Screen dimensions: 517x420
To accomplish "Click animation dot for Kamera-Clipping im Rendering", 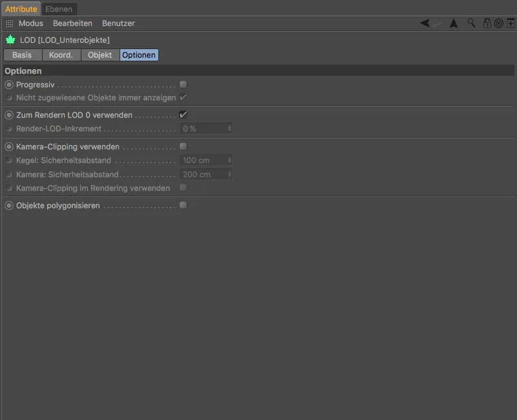I will [x=9, y=188].
